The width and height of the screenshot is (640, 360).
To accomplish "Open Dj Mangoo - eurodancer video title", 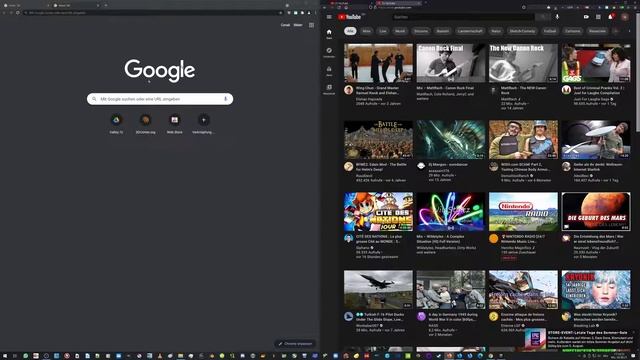I will point(448,164).
